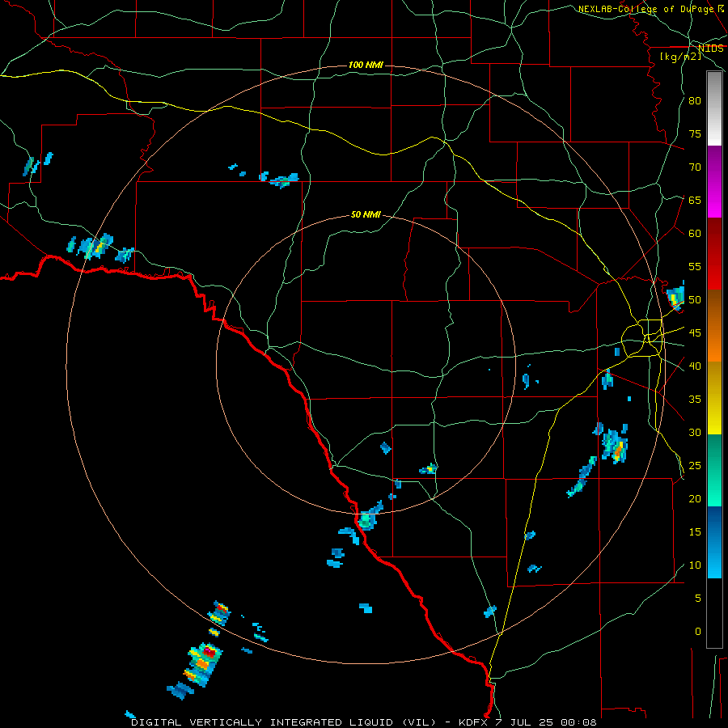The height and width of the screenshot is (728, 728).
Task: Select the 70 value on the VIL scale
Action: pyautogui.click(x=695, y=167)
